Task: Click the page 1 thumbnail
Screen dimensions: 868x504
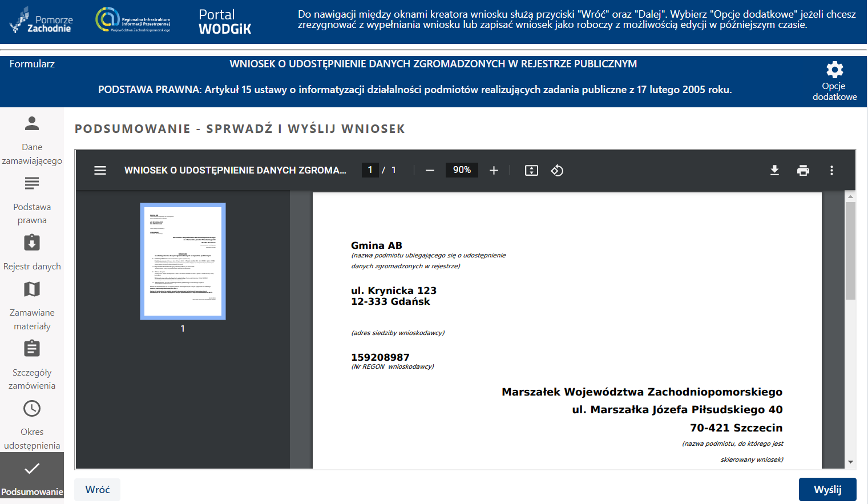Action: click(x=182, y=261)
